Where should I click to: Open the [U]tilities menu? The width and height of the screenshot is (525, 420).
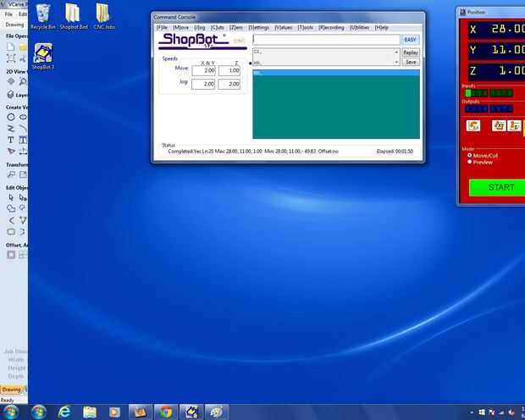click(x=360, y=27)
